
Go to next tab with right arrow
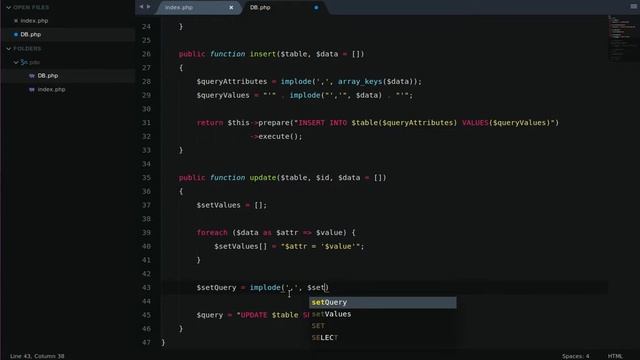[149, 7]
